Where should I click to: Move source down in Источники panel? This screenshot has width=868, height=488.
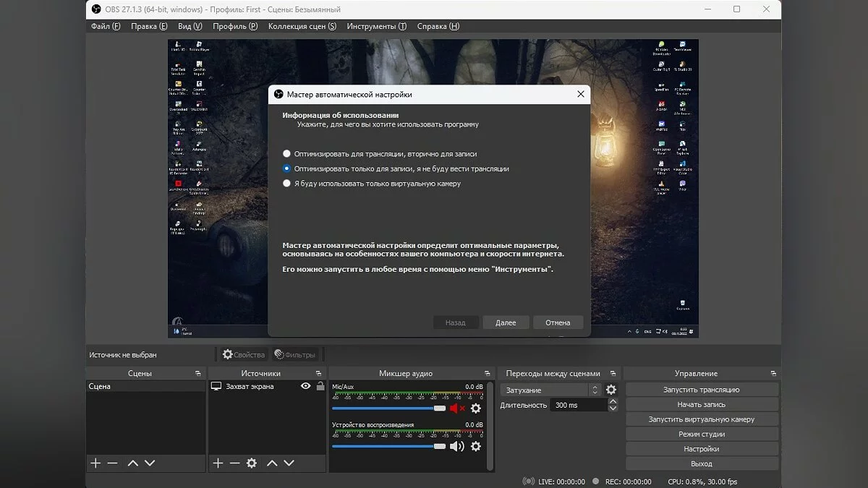pos(289,463)
